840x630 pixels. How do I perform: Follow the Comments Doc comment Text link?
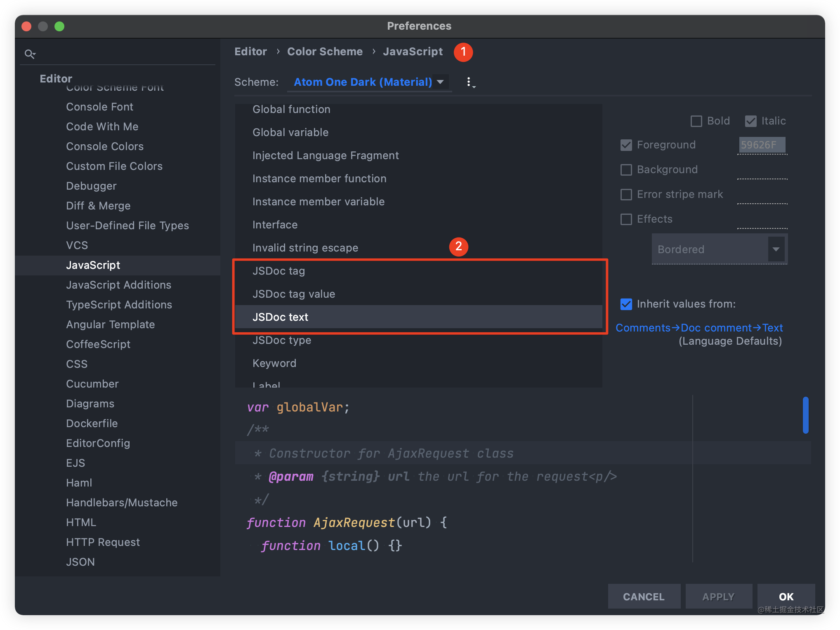699,328
